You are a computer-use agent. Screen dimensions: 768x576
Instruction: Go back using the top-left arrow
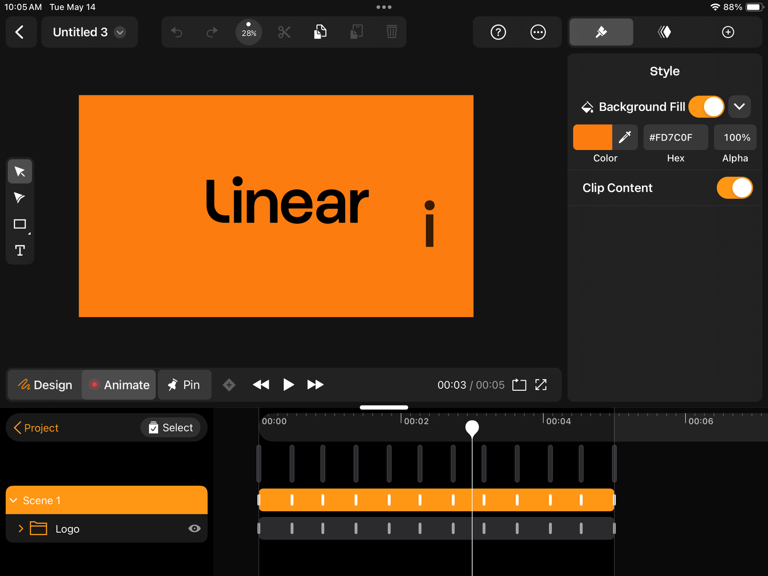(x=20, y=32)
